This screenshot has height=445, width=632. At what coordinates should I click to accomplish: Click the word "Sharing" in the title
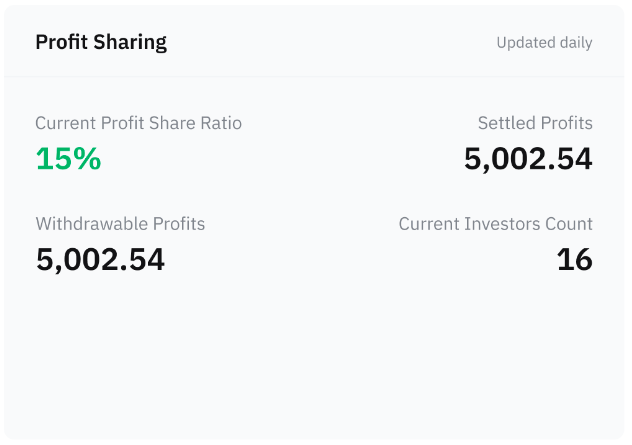pos(130,42)
